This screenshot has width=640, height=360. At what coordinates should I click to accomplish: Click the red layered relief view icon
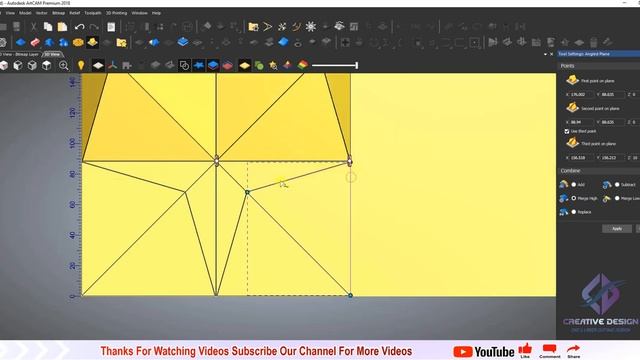coord(227,65)
